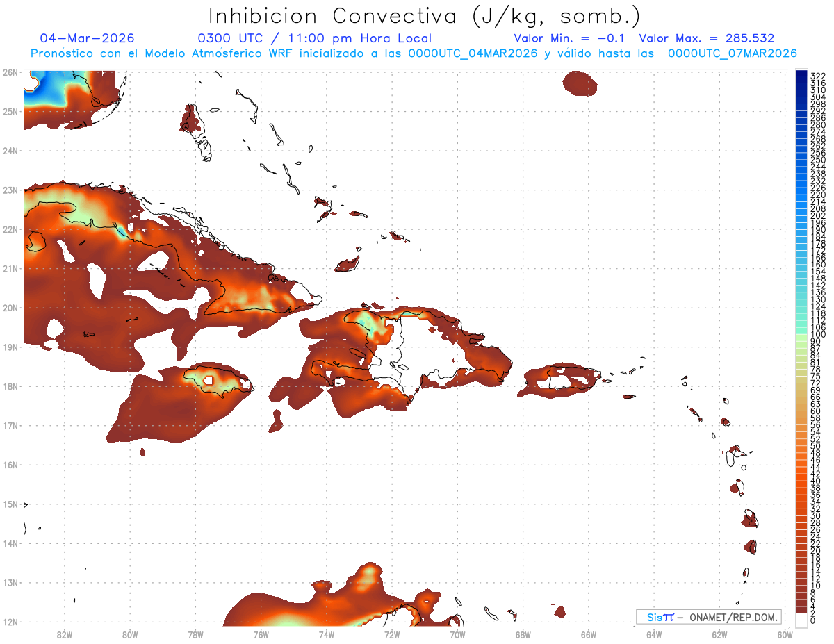Click the "Valor Min. = -0.1" label
The width and height of the screenshot is (834, 644).
coord(569,38)
